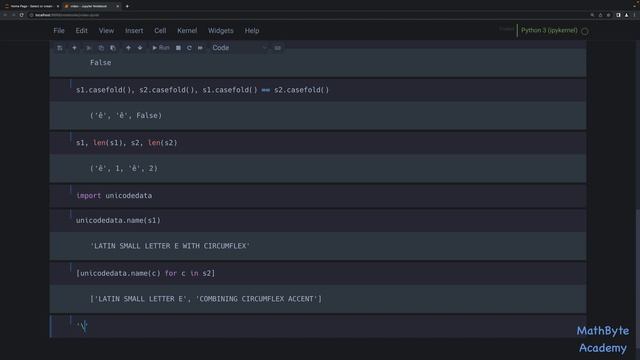Open the Edit menu
This screenshot has height=360, width=640.
[81, 31]
